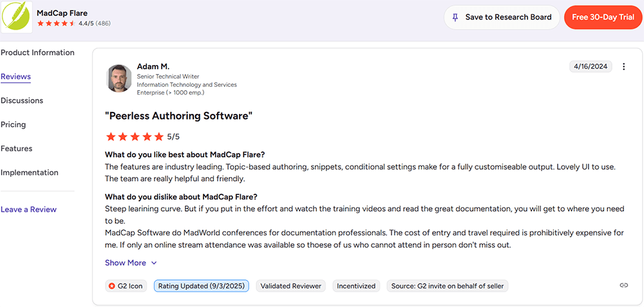This screenshot has height=307, width=644.
Task: Click review title "Peerless Authoring Software"
Action: 178,116
